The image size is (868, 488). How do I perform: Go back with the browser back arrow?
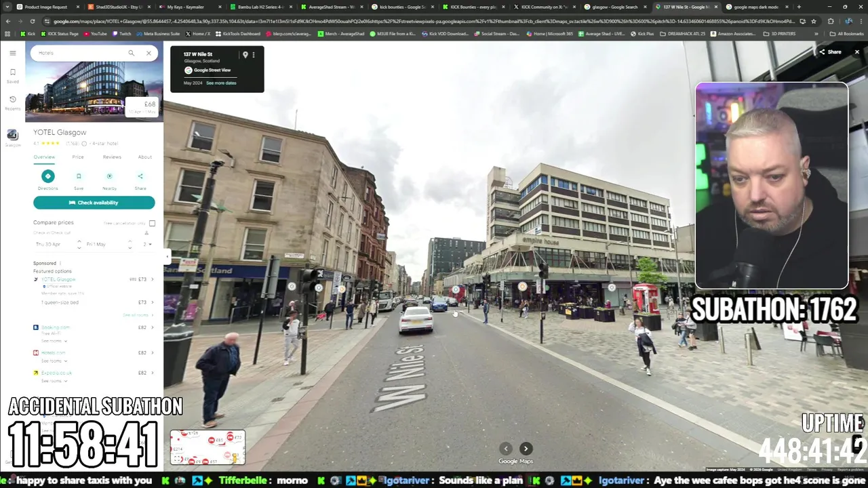tap(7, 21)
